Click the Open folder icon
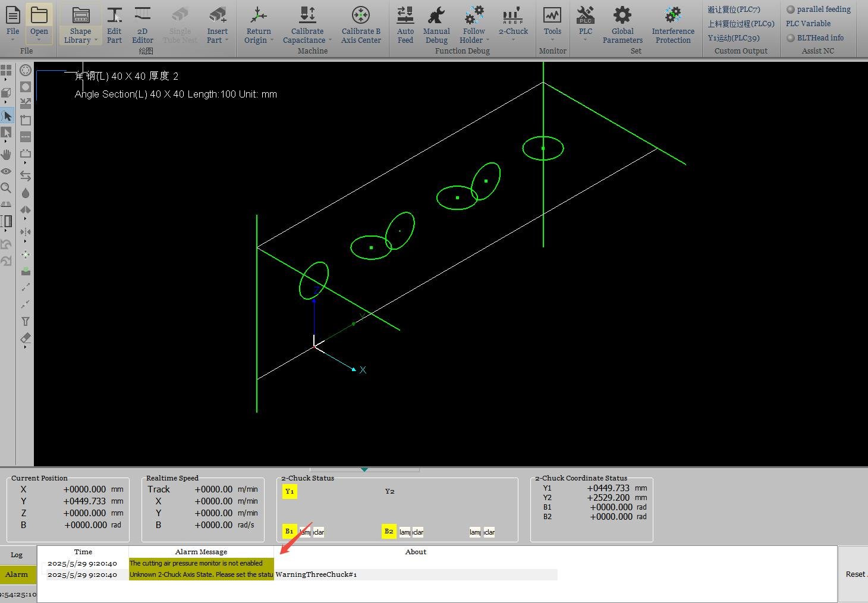 coord(39,15)
